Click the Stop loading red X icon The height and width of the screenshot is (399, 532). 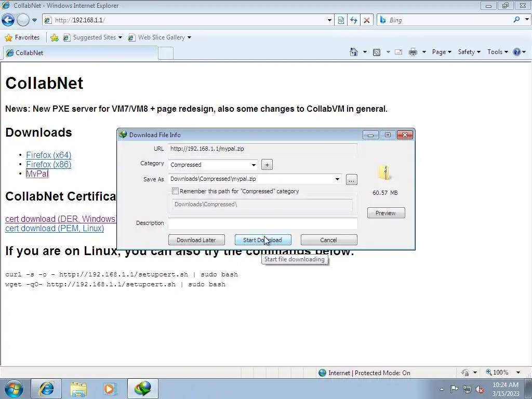[x=367, y=20]
